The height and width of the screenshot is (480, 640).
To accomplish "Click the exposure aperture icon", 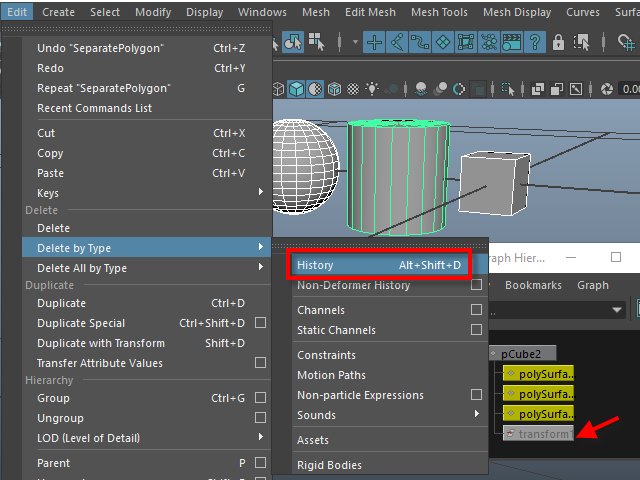I will coord(607,89).
